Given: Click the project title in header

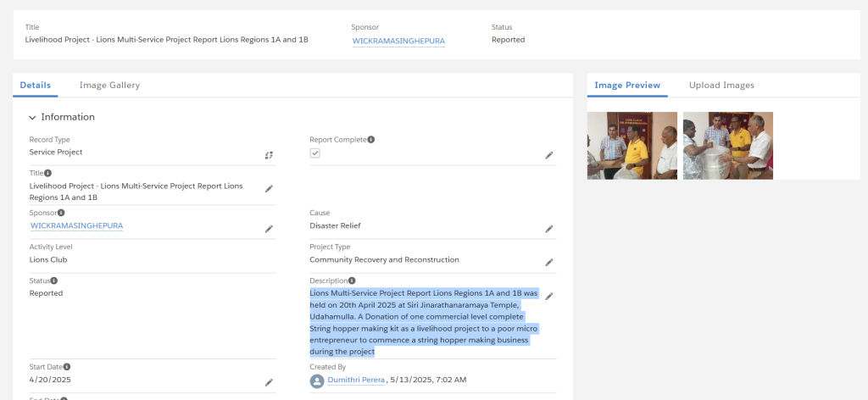Looking at the screenshot, I should [x=167, y=40].
